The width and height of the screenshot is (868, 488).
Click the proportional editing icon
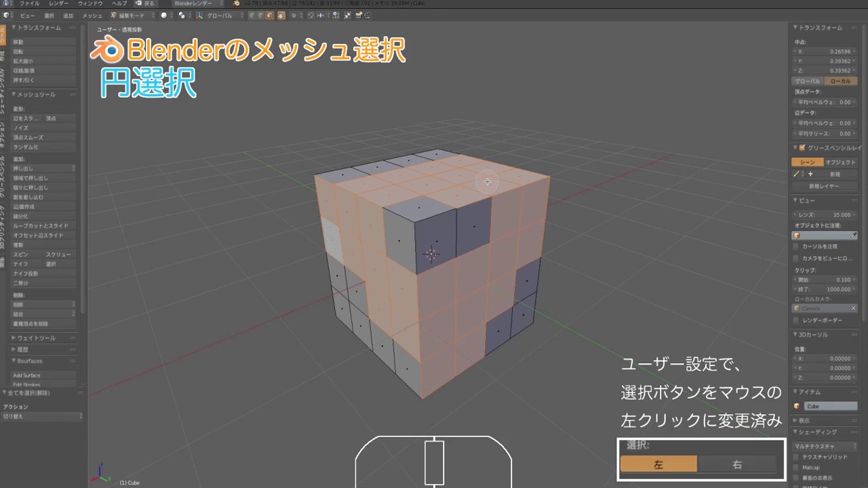[x=294, y=15]
